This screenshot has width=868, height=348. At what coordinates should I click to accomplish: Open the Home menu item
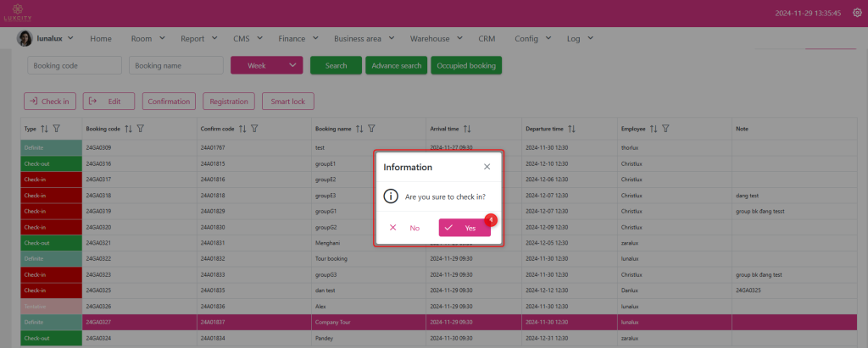pyautogui.click(x=101, y=38)
